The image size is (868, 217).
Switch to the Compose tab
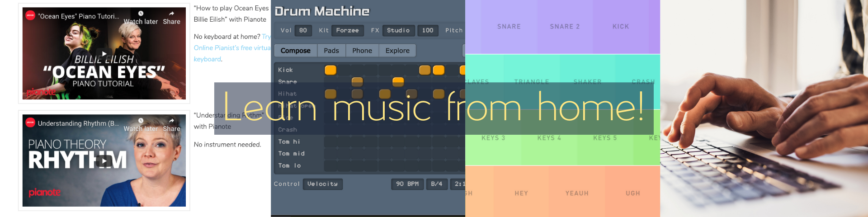[x=296, y=51]
